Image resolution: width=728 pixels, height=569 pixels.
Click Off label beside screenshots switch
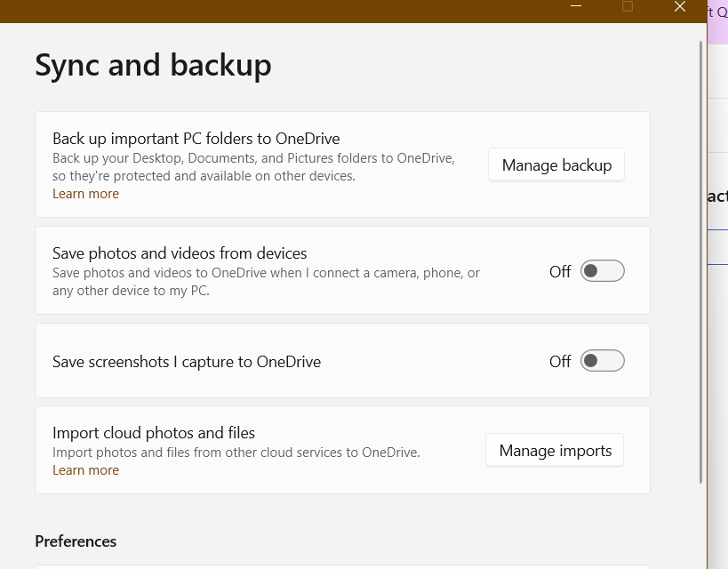560,361
